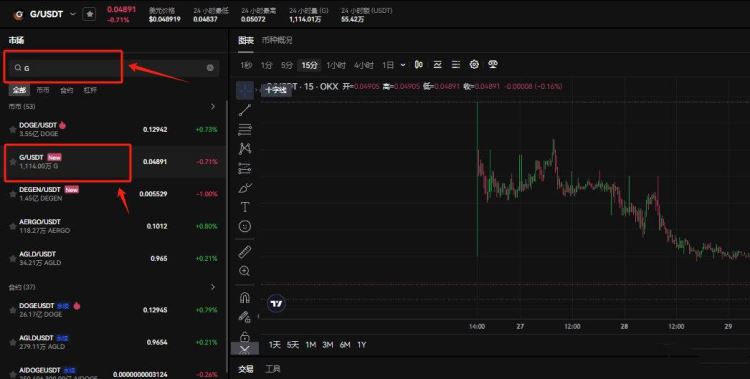
Task: Open chart settings gear icon
Action: [474, 64]
